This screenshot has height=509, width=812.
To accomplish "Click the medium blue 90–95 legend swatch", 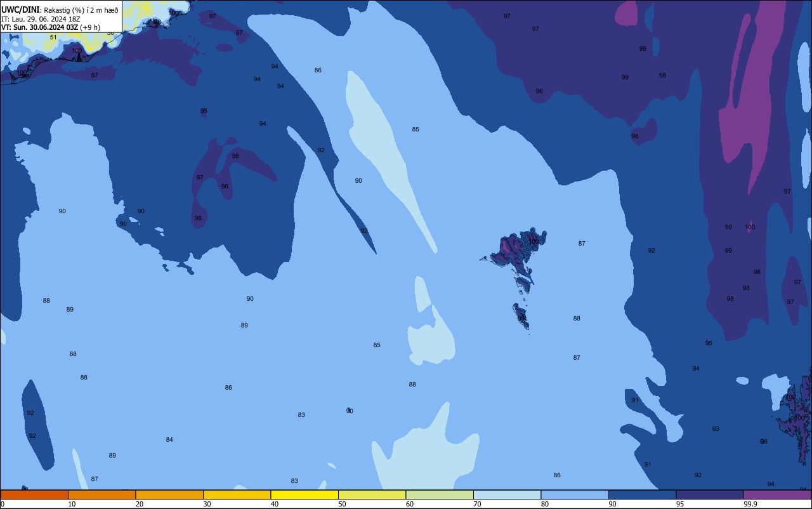I will [x=642, y=494].
